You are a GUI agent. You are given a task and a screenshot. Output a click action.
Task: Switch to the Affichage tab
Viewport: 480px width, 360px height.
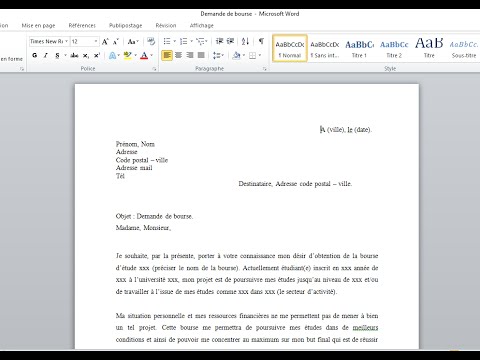click(201, 25)
